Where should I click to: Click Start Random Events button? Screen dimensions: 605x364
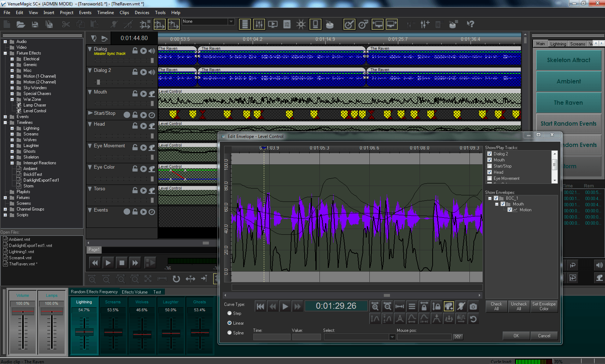pos(568,123)
